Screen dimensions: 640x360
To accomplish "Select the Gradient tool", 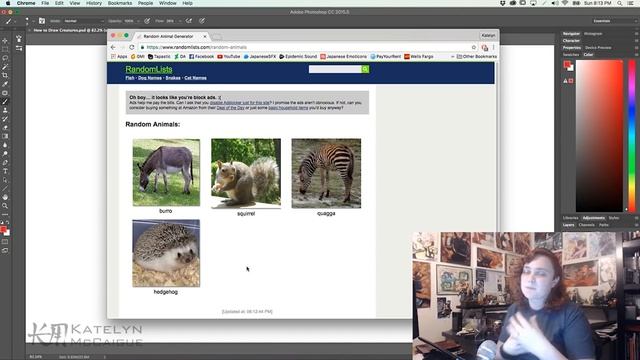I will [x=5, y=136].
